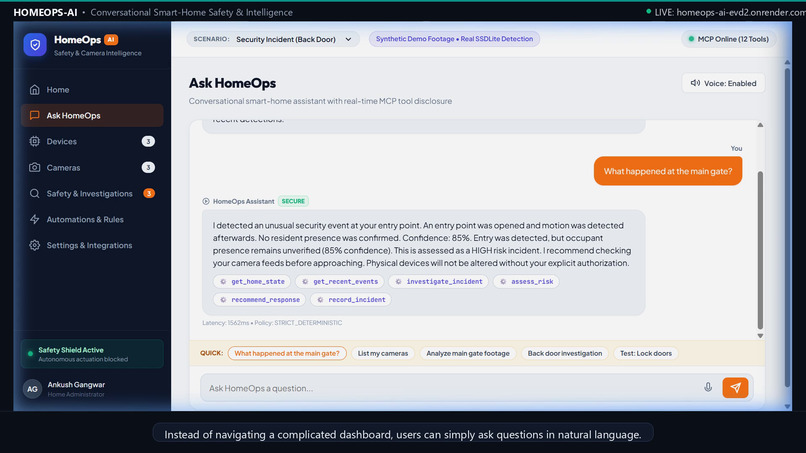Choose the 'Analyze main gate footage' quick prompt

468,353
